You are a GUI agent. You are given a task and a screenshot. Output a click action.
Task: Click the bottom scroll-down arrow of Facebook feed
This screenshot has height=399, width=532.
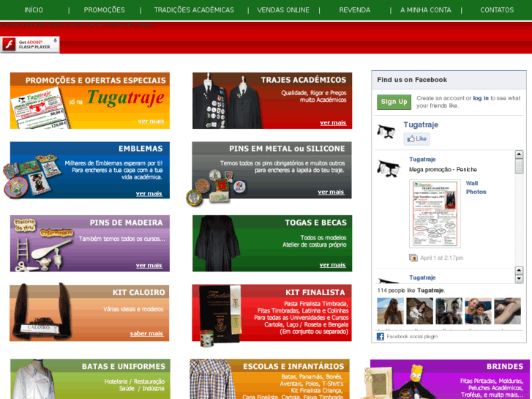pyautogui.click(x=519, y=279)
